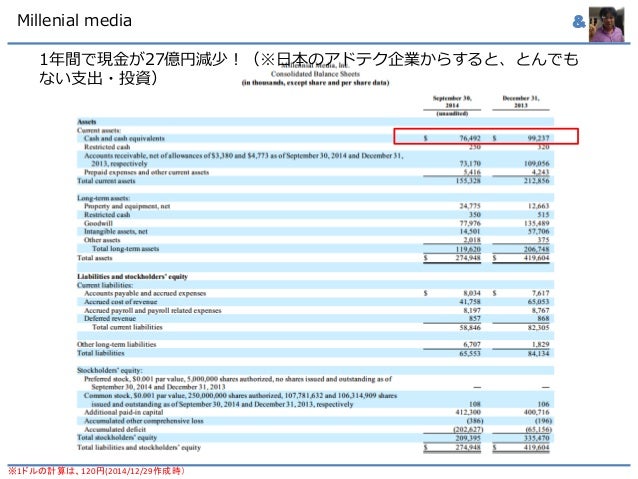
Task: Select the paid-in capital value 412,300
Action: point(468,412)
